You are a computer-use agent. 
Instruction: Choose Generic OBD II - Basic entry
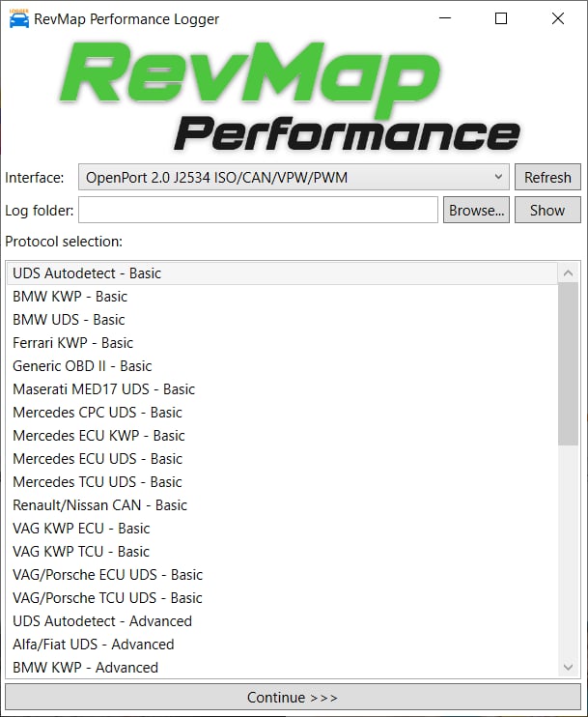point(282,366)
